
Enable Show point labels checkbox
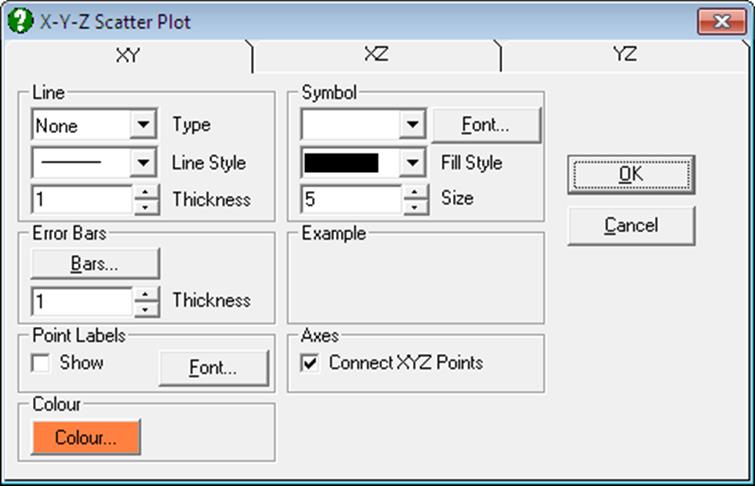click(40, 363)
